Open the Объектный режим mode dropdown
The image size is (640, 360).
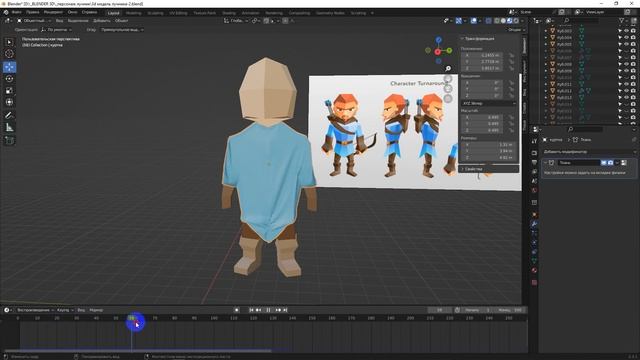pos(34,20)
